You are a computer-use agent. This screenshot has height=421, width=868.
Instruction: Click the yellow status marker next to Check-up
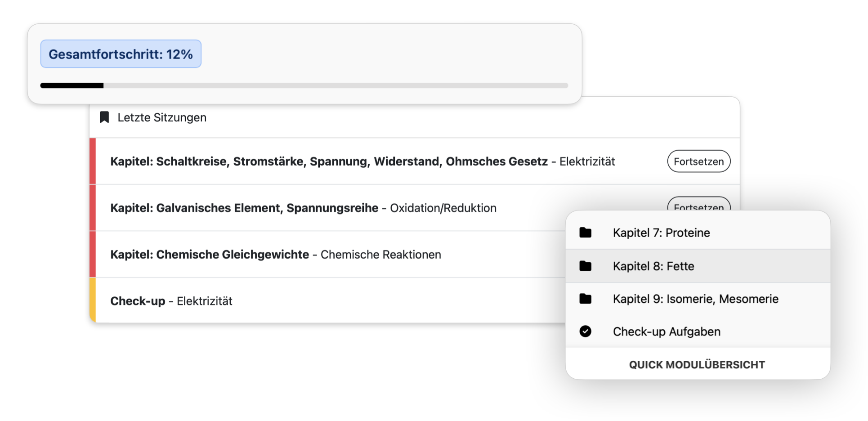coord(92,300)
